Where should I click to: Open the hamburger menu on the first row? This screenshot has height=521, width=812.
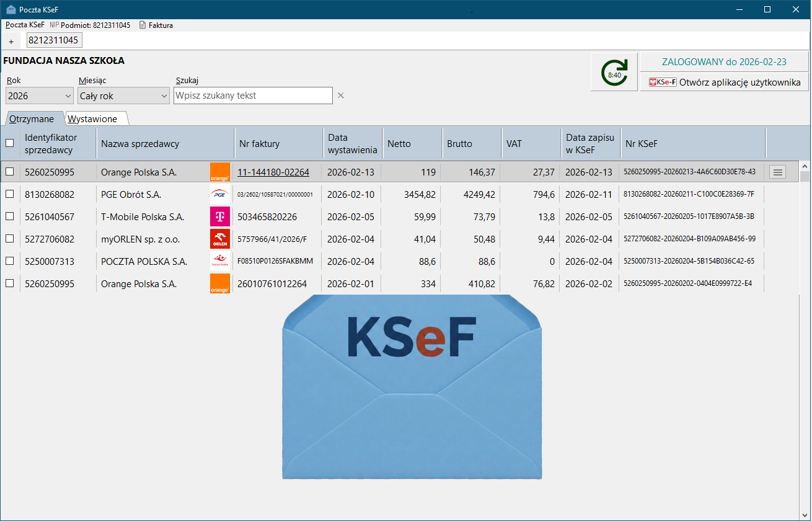click(778, 172)
